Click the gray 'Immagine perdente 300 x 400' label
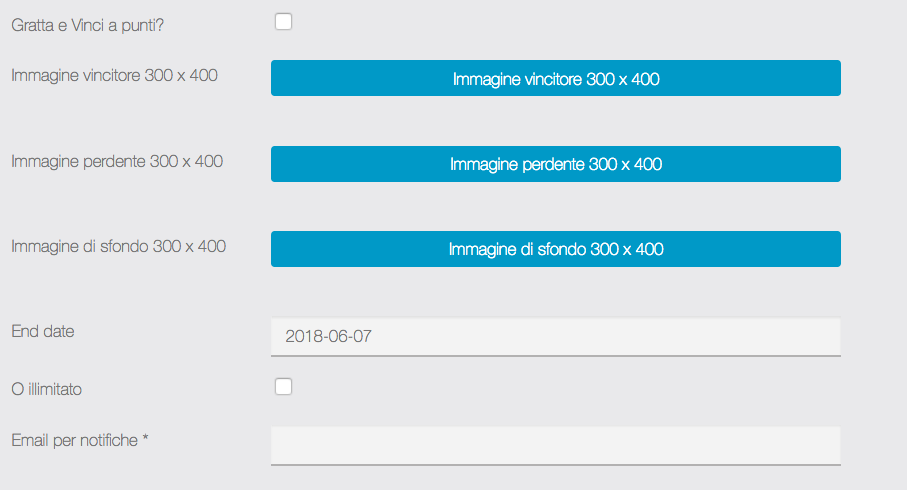The height and width of the screenshot is (490, 907). point(117,161)
